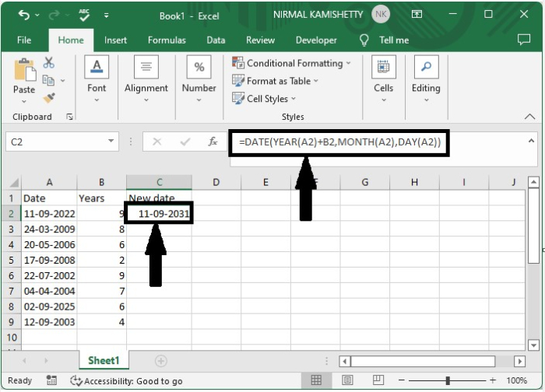This screenshot has width=545, height=392.
Task: Click the Paste clipboard icon
Action: pyautogui.click(x=24, y=70)
